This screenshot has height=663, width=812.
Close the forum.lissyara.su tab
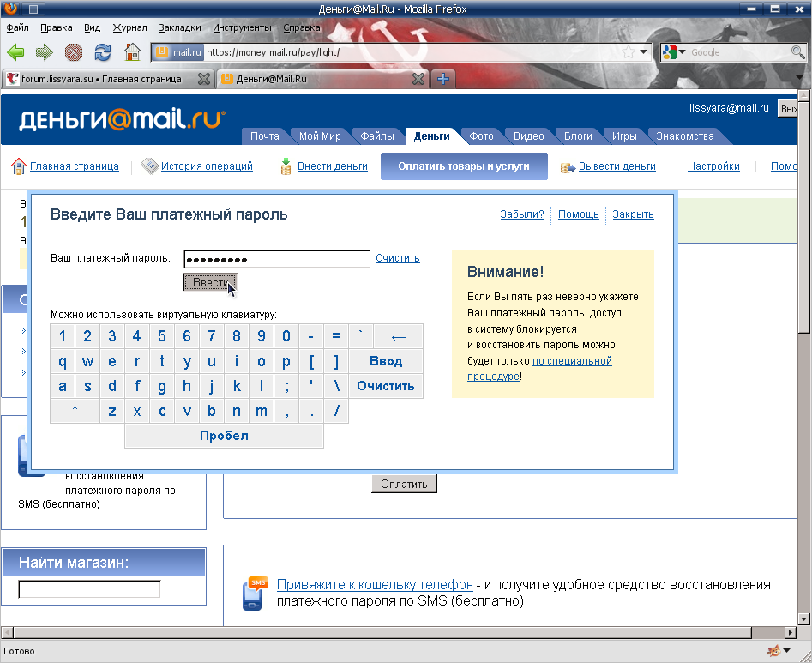pos(204,79)
